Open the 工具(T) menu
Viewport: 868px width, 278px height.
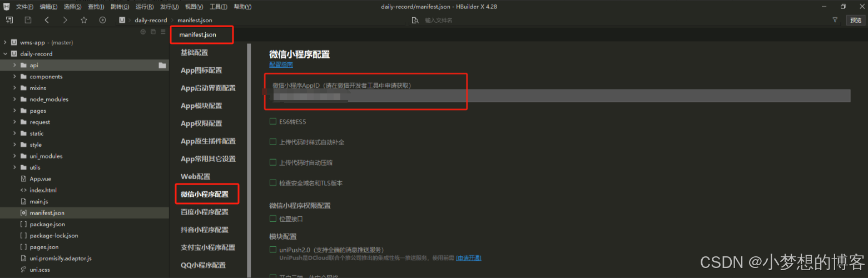coord(219,7)
